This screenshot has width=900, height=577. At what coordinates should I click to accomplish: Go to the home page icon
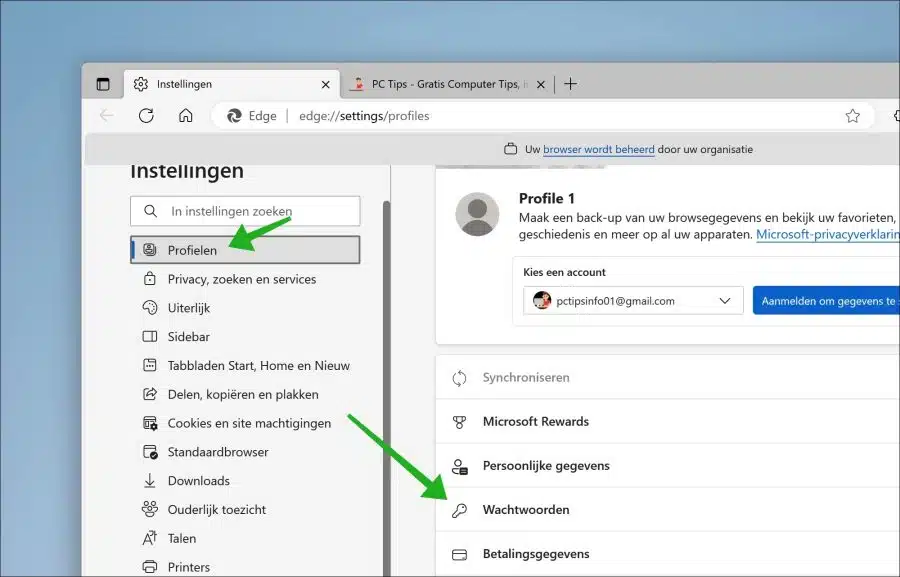point(185,115)
